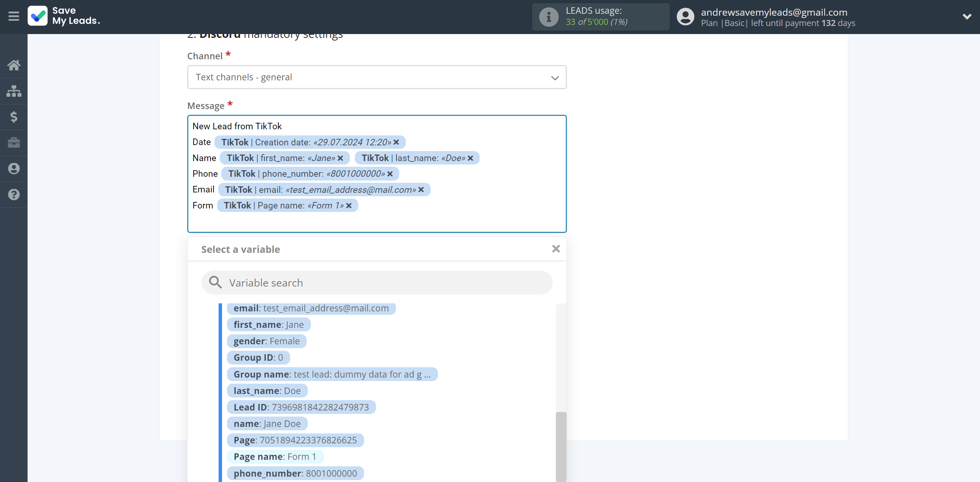Remove the first_name variable tag
The image size is (980, 482).
click(x=340, y=158)
